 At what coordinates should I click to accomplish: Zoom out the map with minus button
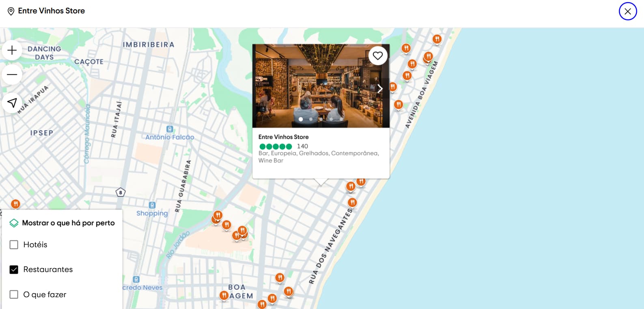click(12, 74)
